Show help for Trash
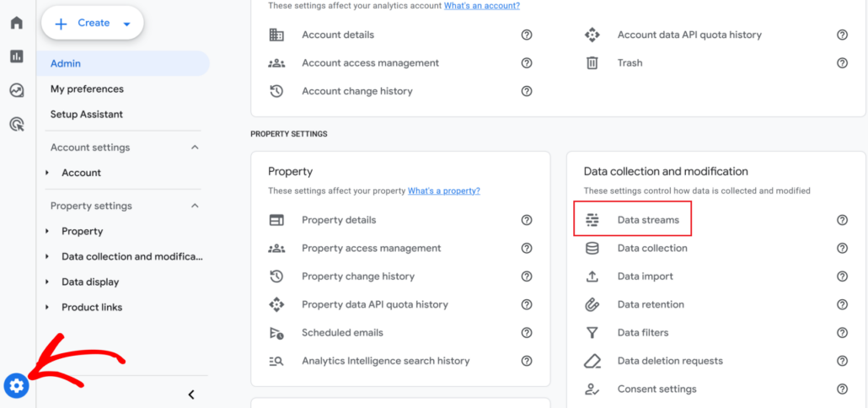The height and width of the screenshot is (408, 868). coord(842,63)
